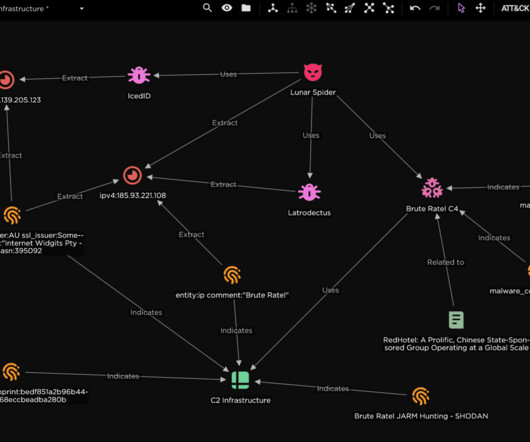Apply the first network layout icon
Image resolution: width=530 pixels, height=442 pixels.
tap(273, 8)
